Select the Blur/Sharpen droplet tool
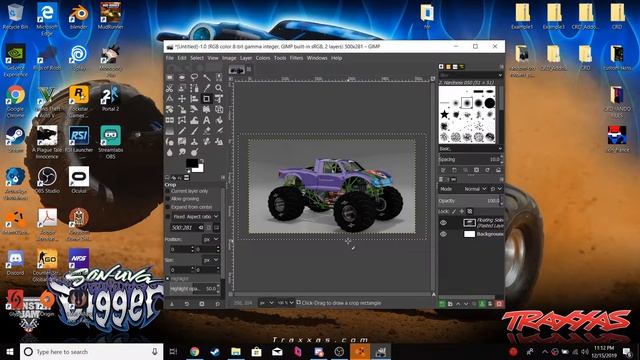The image size is (640, 360). (170, 152)
